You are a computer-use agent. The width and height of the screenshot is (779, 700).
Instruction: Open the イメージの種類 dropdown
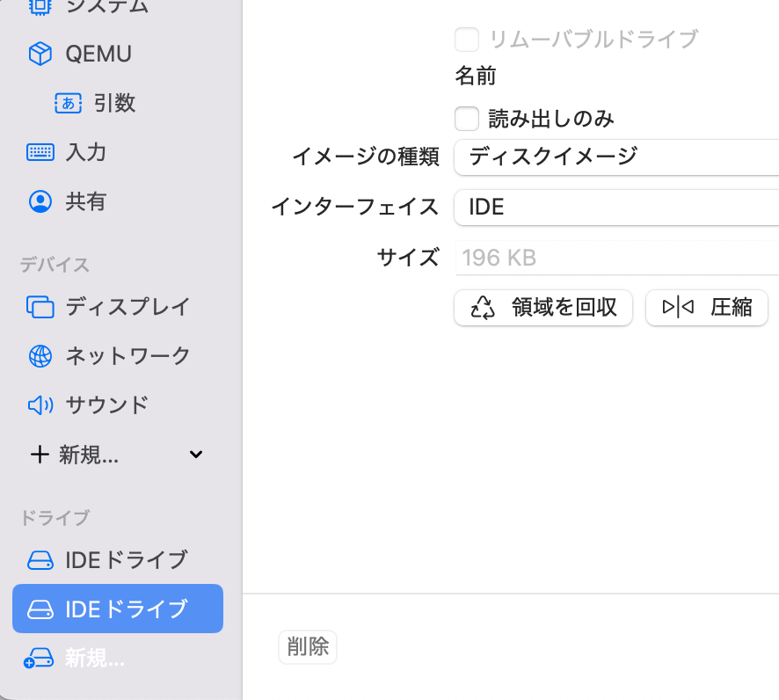point(615,157)
